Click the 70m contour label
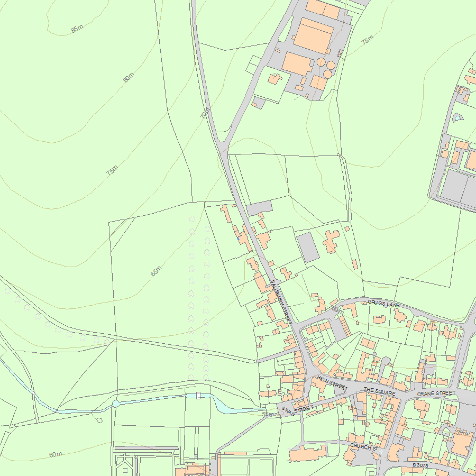This screenshot has height=476, width=476. pos(205,113)
